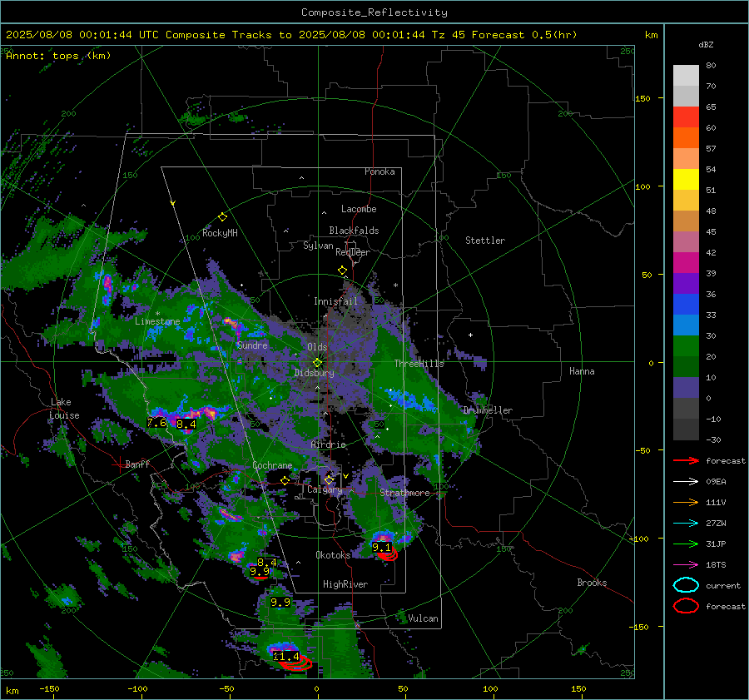Click the 39 dBZ magenta swatch
Image resolution: width=749 pixels, height=700 pixels.
tap(686, 262)
